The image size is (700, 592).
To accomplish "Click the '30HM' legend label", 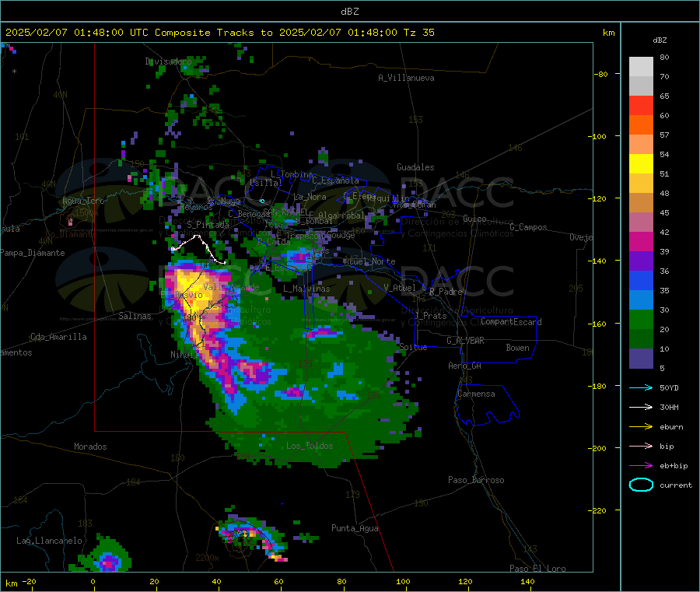I will pos(669,407).
